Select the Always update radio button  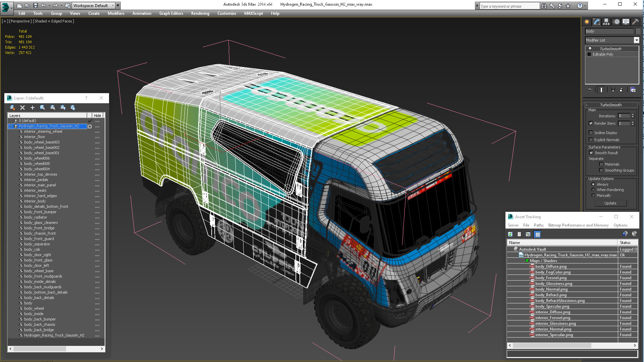[x=593, y=184]
